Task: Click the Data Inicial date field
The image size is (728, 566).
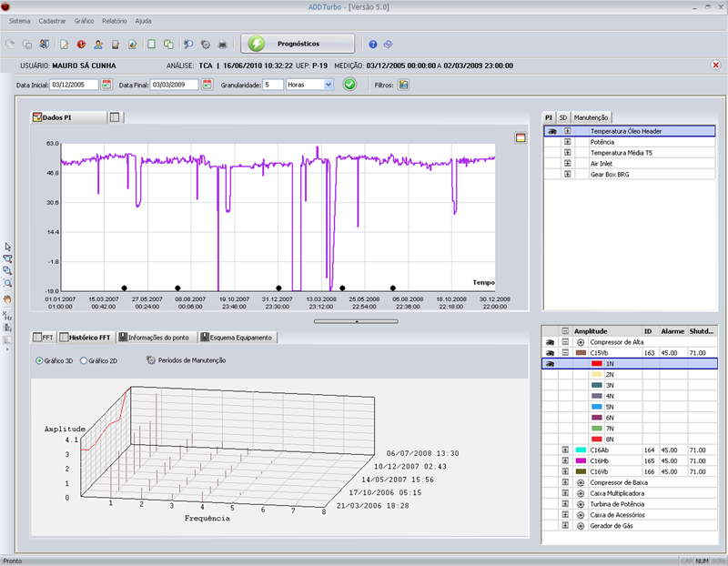Action: [x=74, y=85]
